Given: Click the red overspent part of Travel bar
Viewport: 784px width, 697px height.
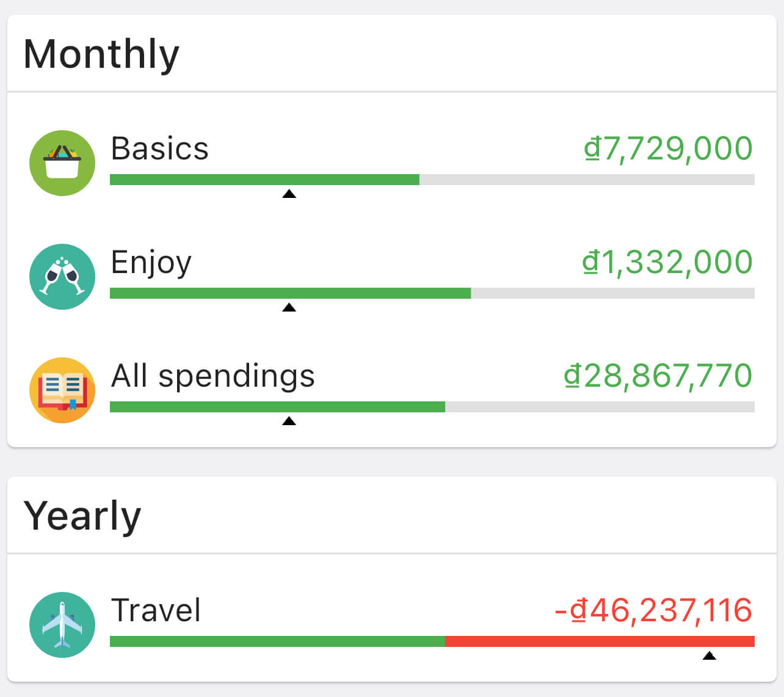Looking at the screenshot, I should click(x=600, y=641).
